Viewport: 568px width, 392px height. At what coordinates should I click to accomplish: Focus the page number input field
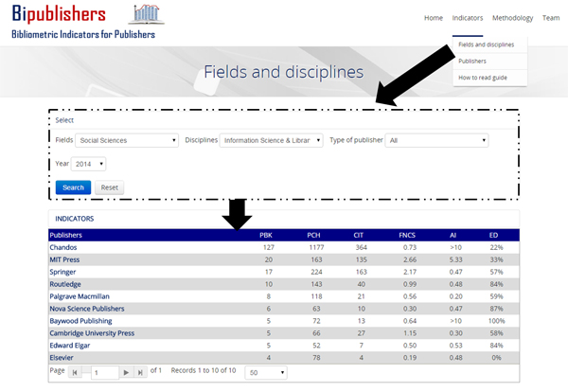pyautogui.click(x=105, y=372)
